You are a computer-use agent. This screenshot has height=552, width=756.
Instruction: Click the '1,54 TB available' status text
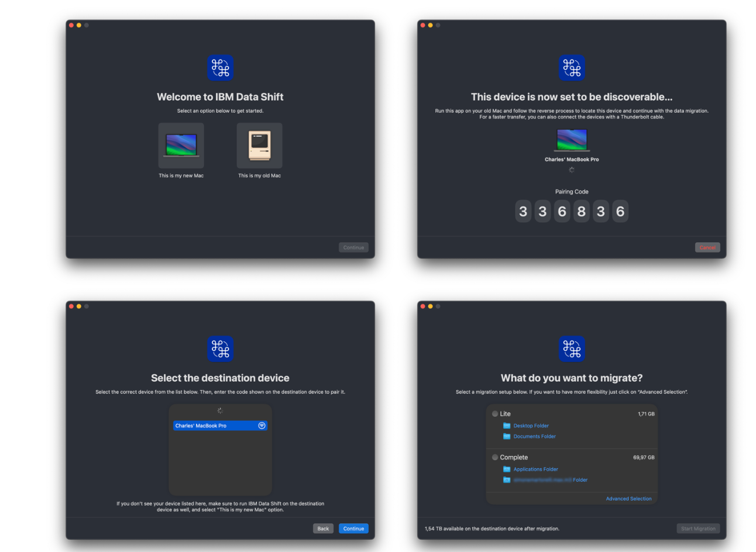pyautogui.click(x=492, y=529)
